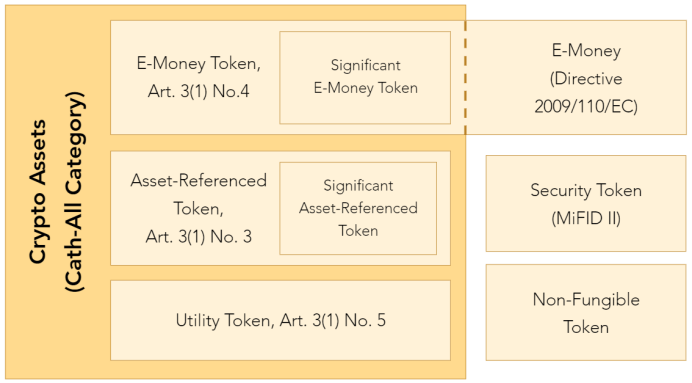Viewport: 692px width, 383px height.
Task: Click the (Cath-All Category) vertical text
Action: tap(74, 192)
